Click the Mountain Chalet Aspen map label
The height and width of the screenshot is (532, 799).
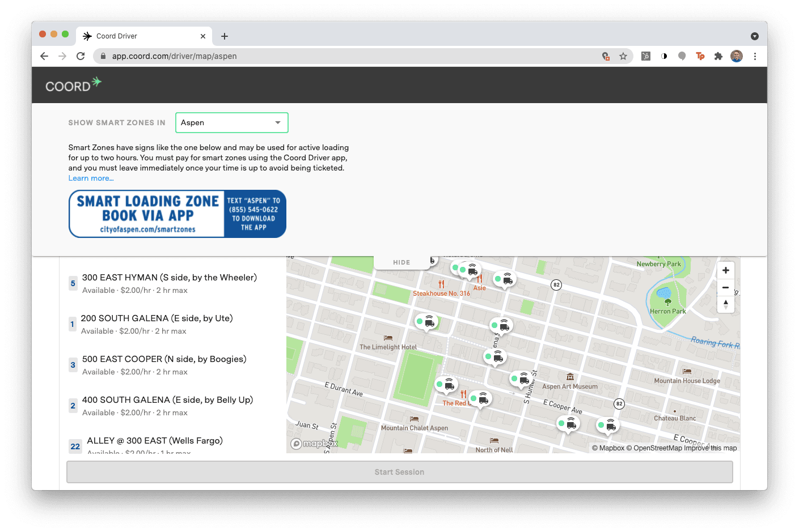click(x=415, y=428)
